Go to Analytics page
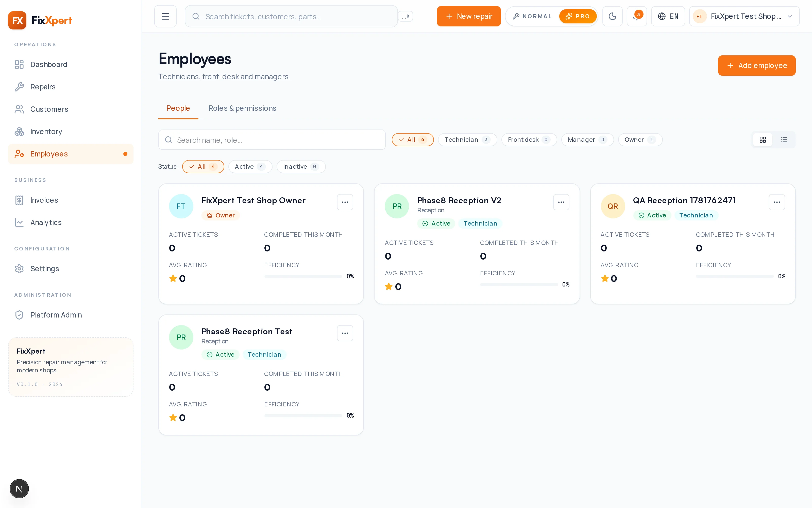The width and height of the screenshot is (812, 508). pyautogui.click(x=71, y=223)
